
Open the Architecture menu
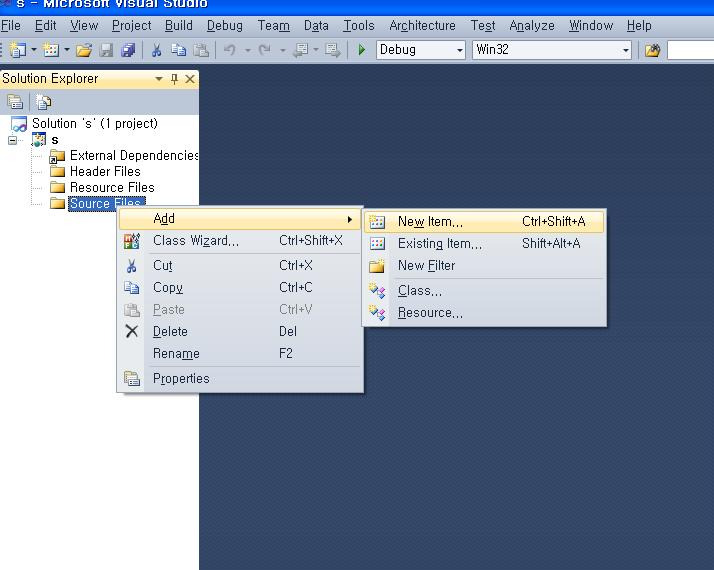click(422, 25)
